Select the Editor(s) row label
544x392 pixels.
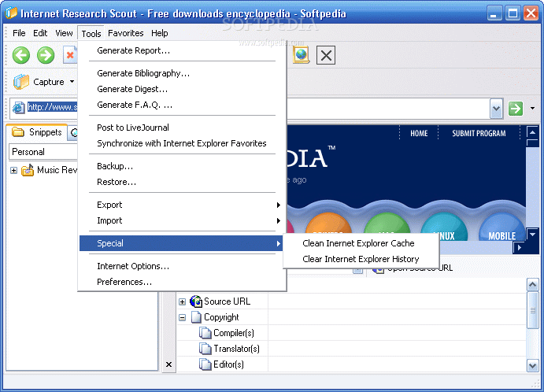[x=228, y=364]
